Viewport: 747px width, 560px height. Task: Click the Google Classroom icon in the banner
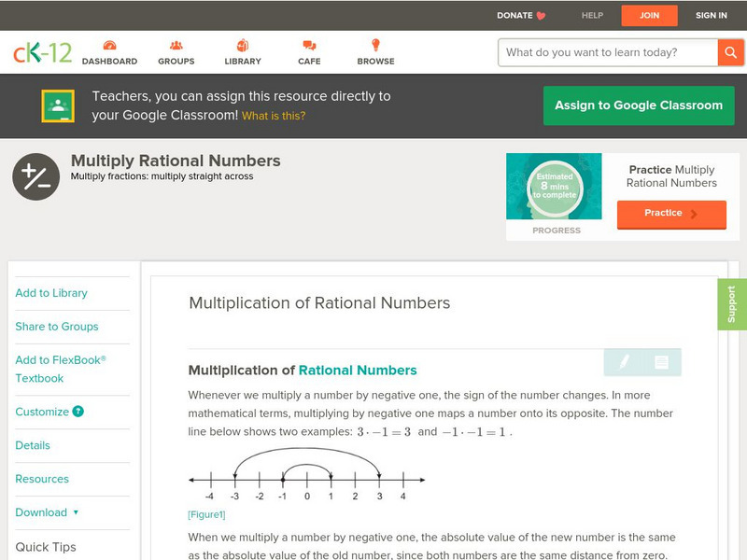coord(59,105)
